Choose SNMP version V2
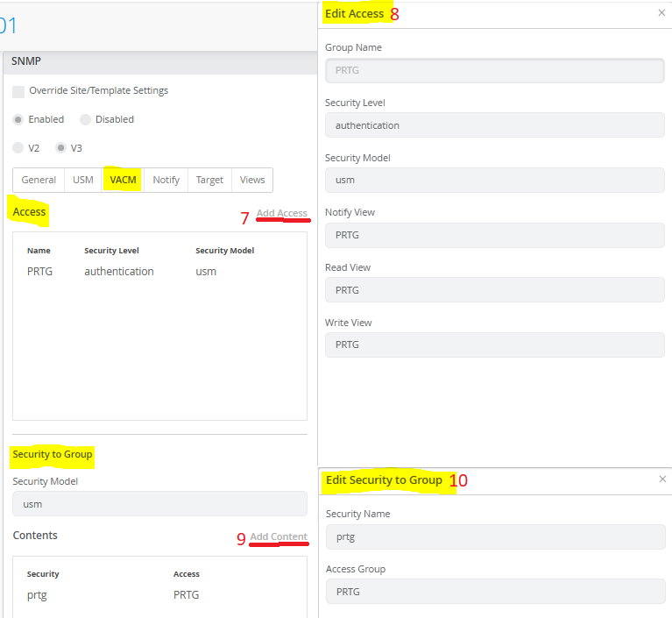672x618 pixels. tap(18, 148)
